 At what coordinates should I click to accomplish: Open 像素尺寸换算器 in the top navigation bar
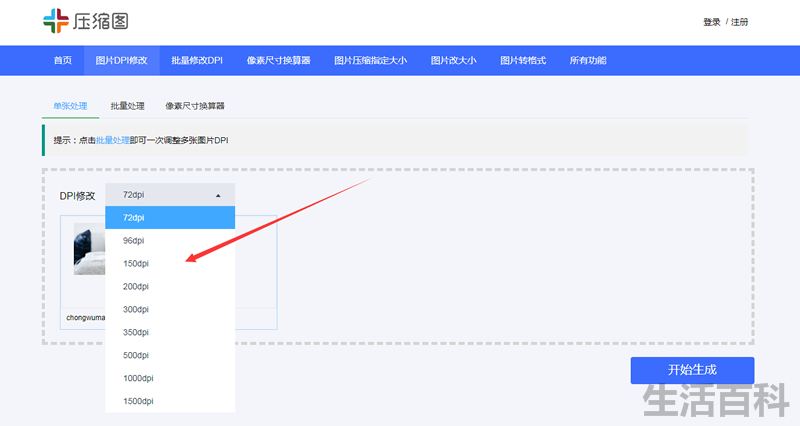point(279,60)
